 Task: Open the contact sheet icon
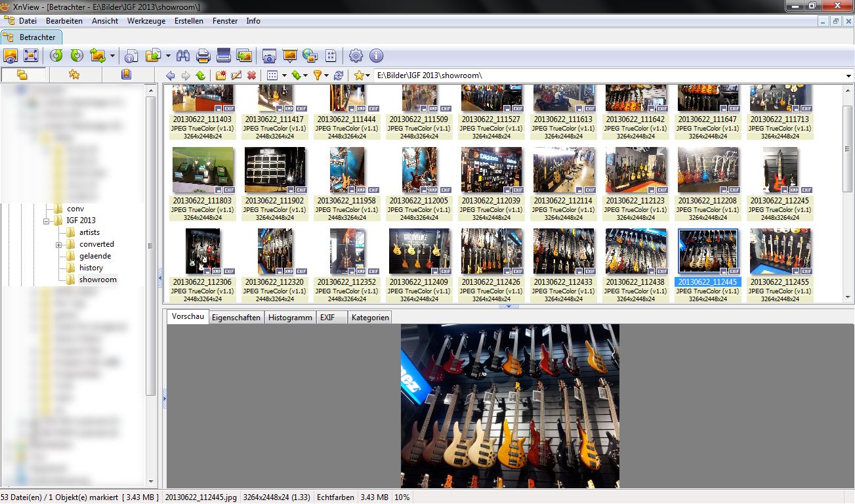(x=331, y=56)
